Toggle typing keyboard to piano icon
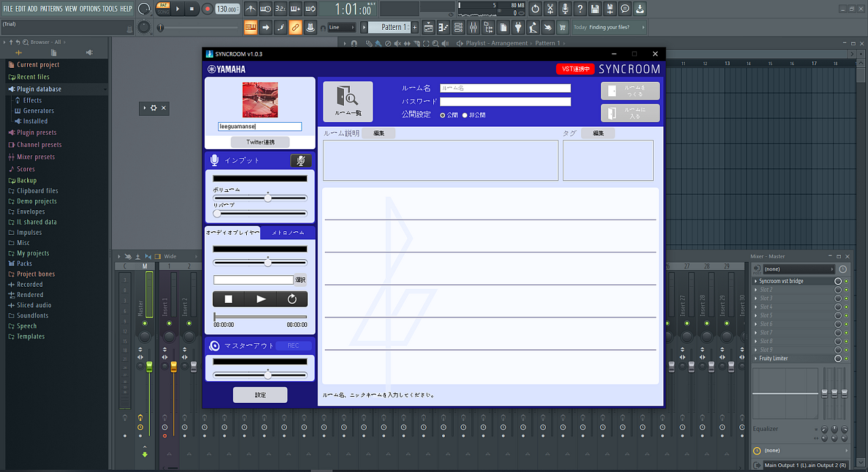This screenshot has width=868, height=472. tap(251, 27)
